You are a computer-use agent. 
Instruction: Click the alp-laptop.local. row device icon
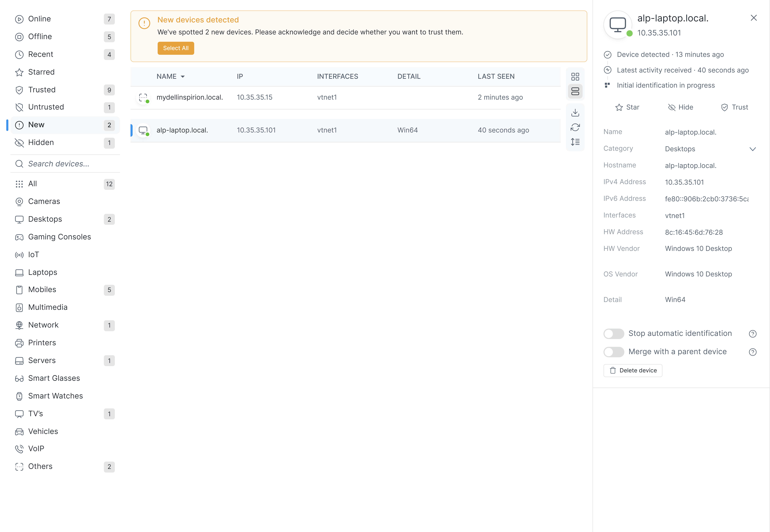[x=143, y=130]
